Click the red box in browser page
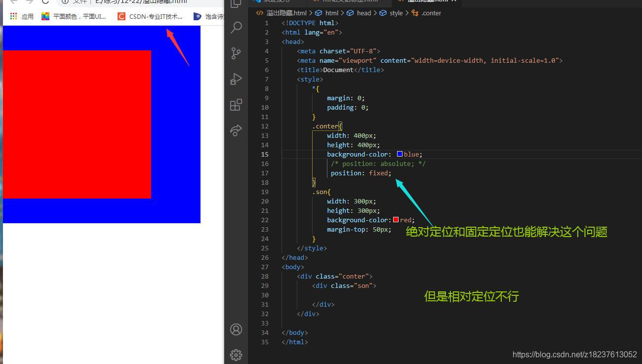642x364 pixels. coord(77,124)
